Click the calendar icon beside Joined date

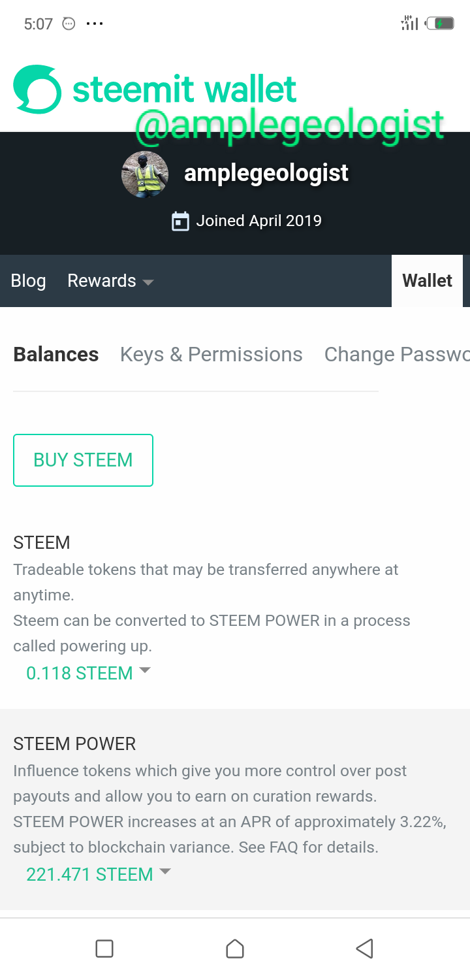[x=180, y=221]
